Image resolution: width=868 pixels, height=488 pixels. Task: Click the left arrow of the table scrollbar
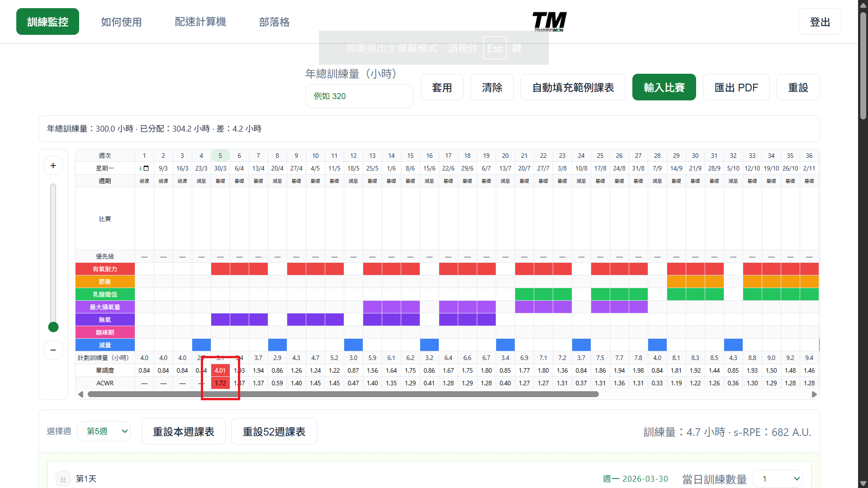point(81,394)
